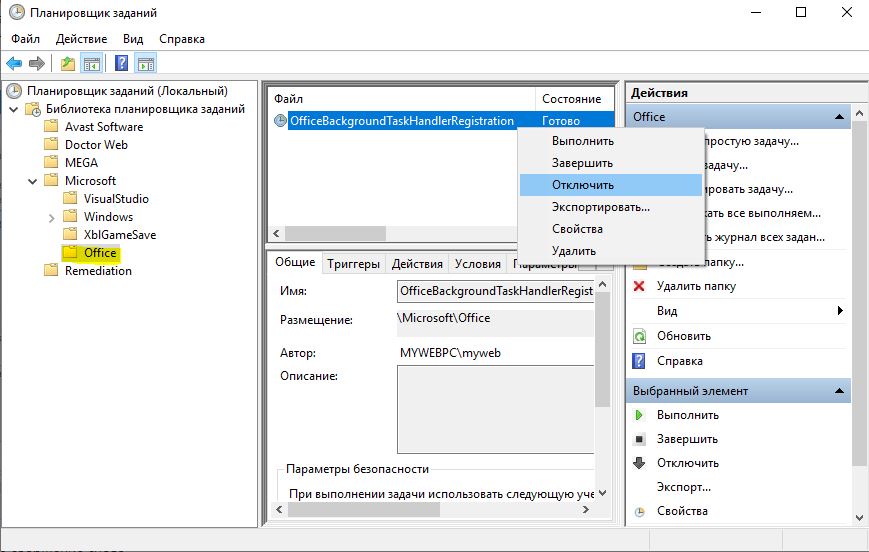Open the Файл menu

tap(25, 39)
